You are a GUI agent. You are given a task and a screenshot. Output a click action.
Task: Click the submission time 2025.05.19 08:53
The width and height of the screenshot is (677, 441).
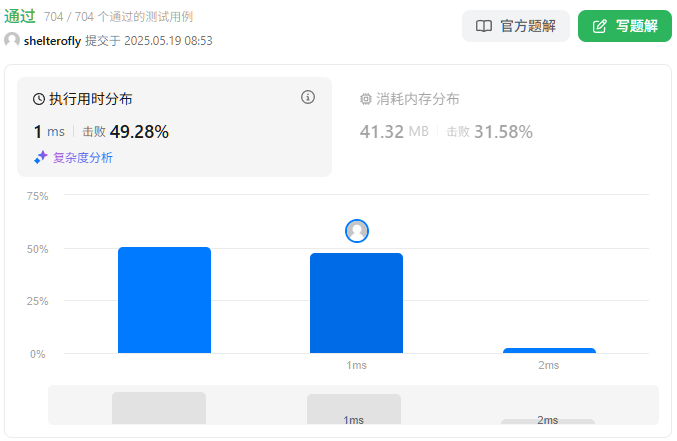[168, 41]
